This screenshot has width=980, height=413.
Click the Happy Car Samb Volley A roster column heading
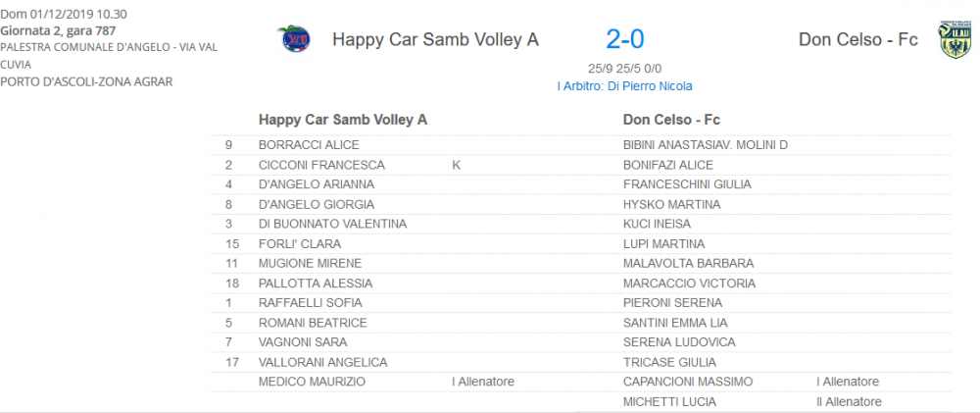[343, 120]
